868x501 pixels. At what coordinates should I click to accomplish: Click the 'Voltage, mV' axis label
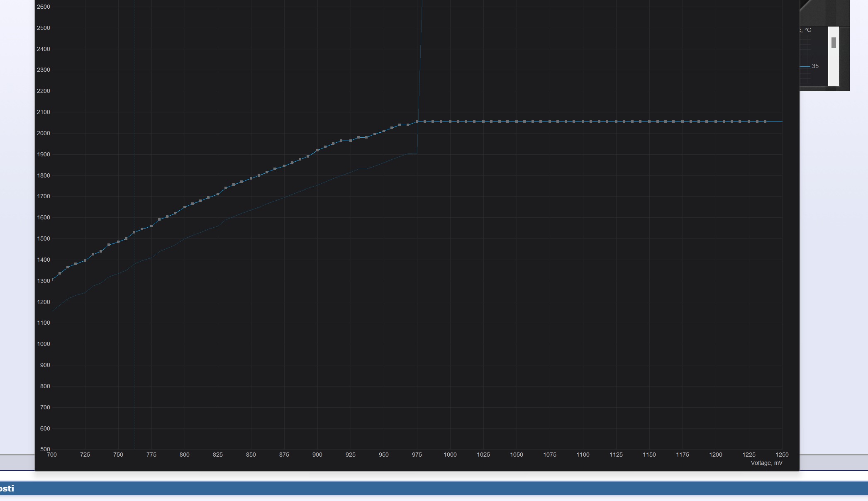tap(766, 463)
